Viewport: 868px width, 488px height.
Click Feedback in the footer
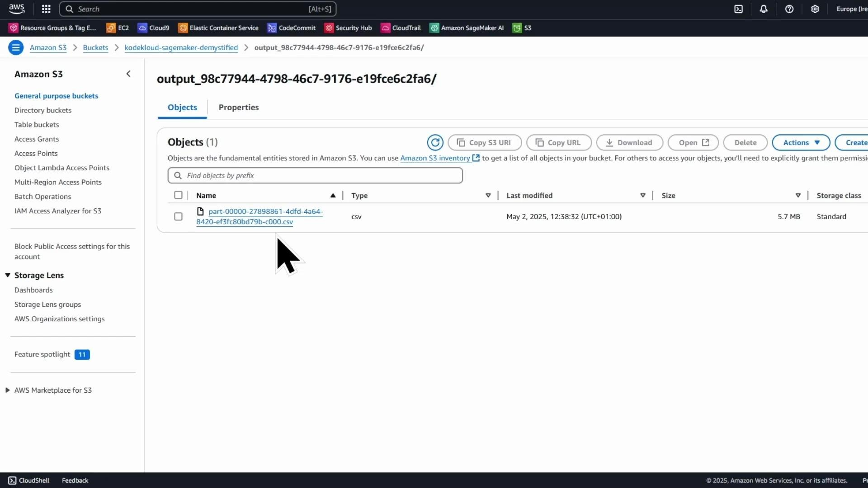pyautogui.click(x=75, y=480)
